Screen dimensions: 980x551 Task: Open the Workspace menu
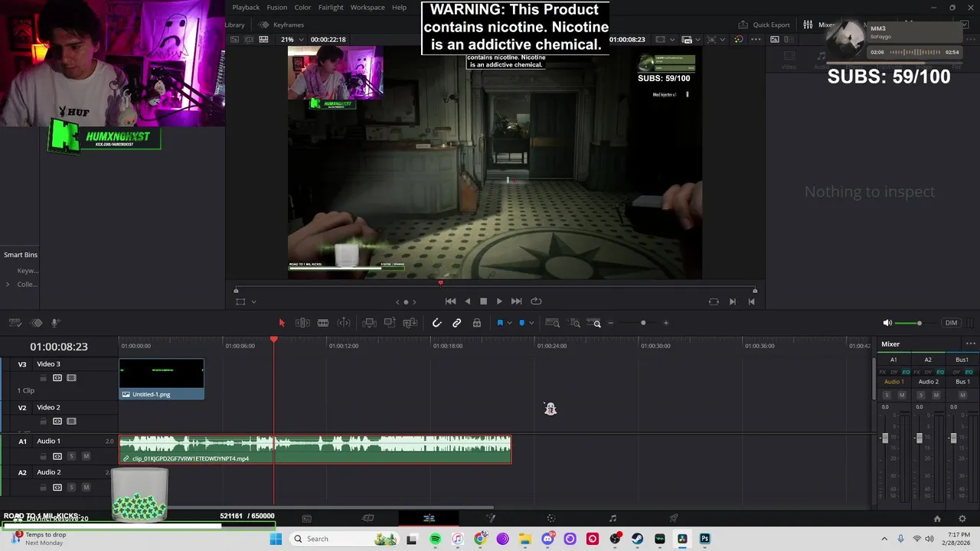(x=367, y=7)
